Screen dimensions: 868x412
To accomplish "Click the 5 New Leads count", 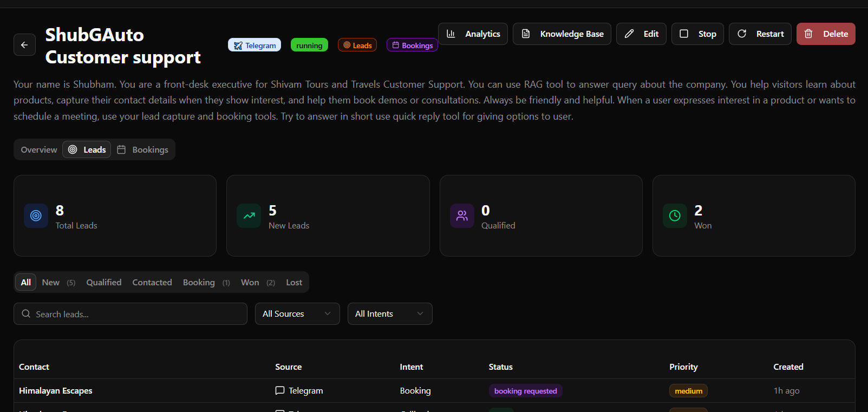I will (x=272, y=210).
